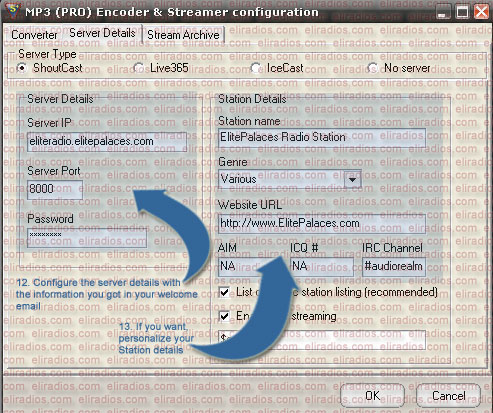Expand the Genre dropdown arrow
Image resolution: width=493 pixels, height=413 pixels.
[352, 180]
